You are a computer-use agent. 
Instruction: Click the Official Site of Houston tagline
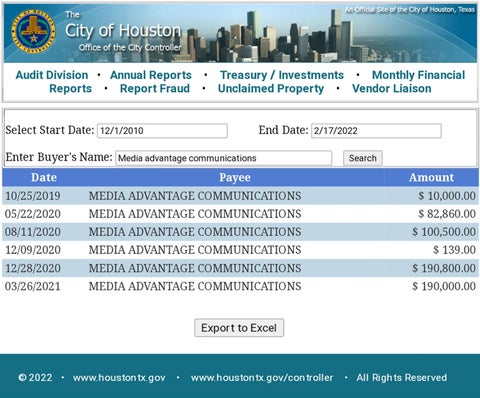point(410,10)
